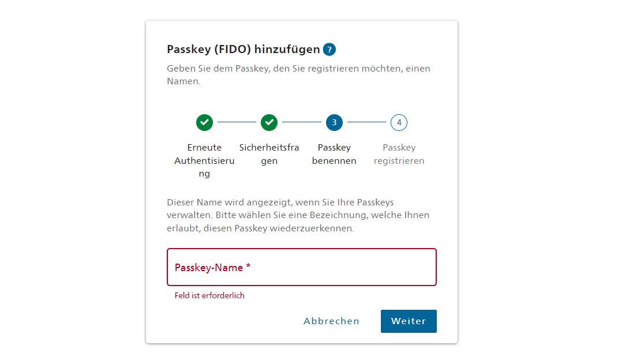The height and width of the screenshot is (364, 618).
Task: Click the Passkey (FIDO) hinzufügen heading
Action: pyautogui.click(x=243, y=50)
